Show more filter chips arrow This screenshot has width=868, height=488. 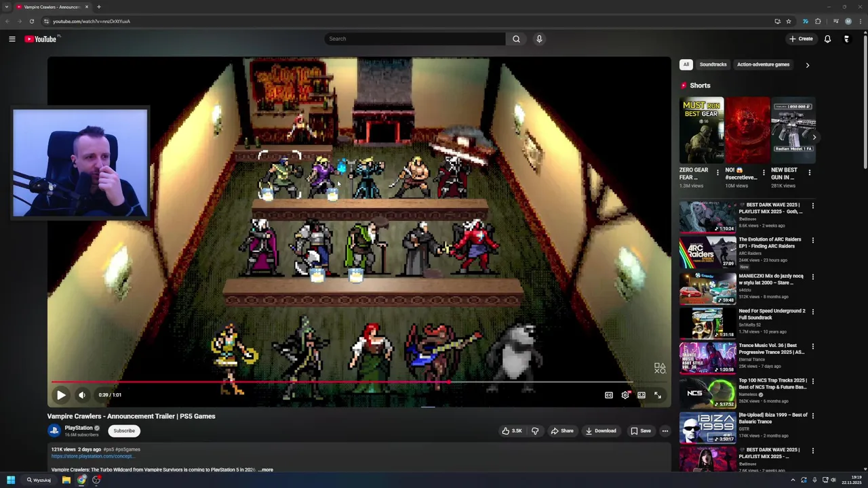[x=807, y=65]
